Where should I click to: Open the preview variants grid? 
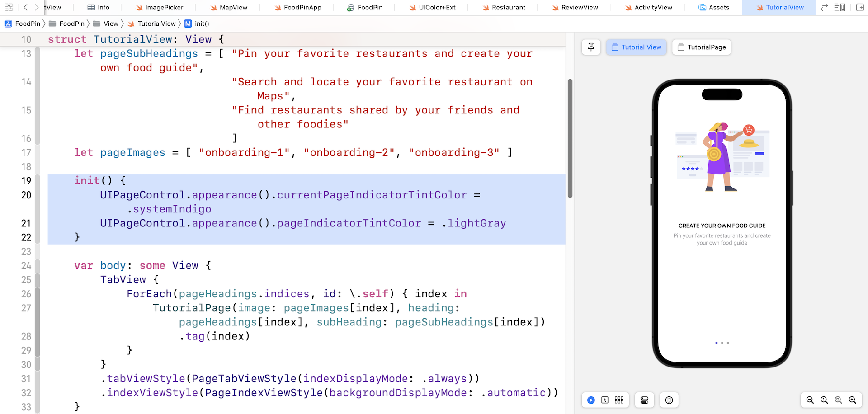point(619,400)
